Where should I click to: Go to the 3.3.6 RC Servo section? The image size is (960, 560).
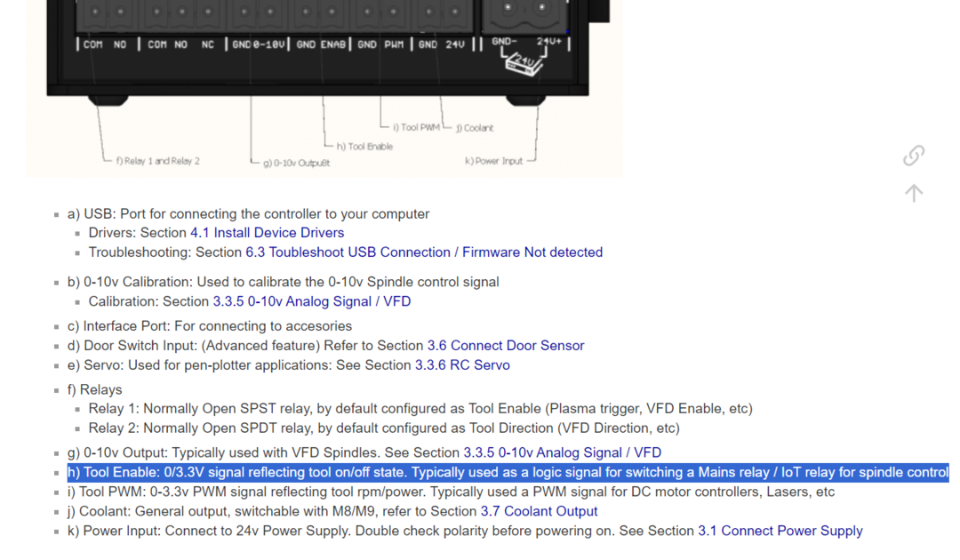click(x=462, y=365)
